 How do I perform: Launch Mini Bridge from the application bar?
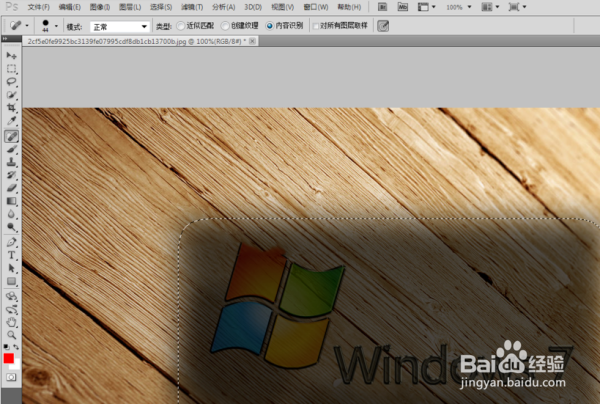pyautogui.click(x=403, y=7)
